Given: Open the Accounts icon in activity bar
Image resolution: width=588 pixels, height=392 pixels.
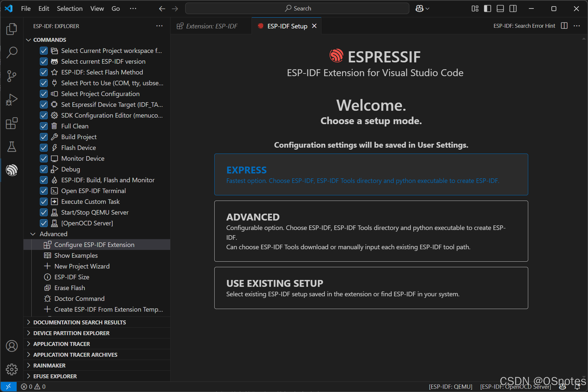Looking at the screenshot, I should point(12,346).
